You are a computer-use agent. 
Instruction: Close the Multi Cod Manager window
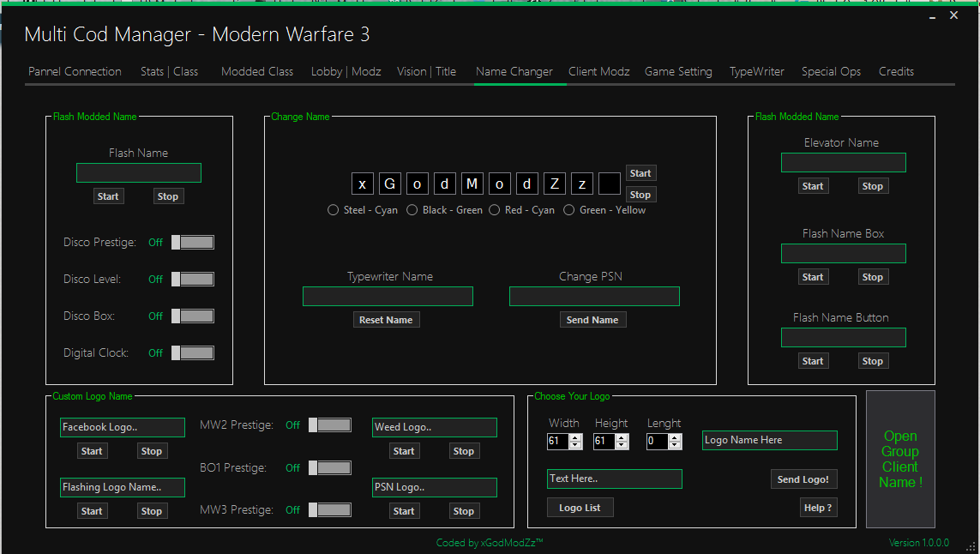point(953,15)
